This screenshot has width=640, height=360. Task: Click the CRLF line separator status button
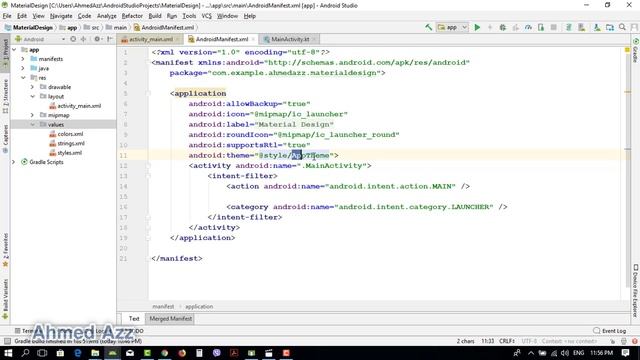[x=507, y=341]
